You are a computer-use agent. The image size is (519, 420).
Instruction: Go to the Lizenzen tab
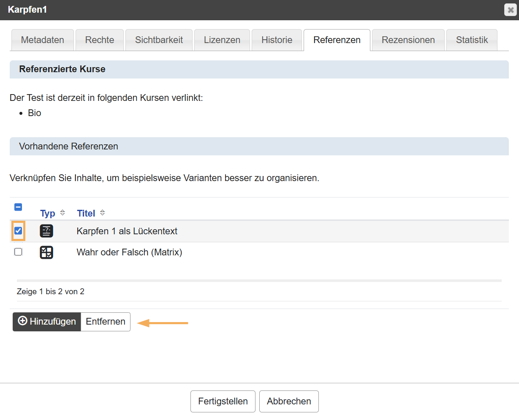click(222, 40)
